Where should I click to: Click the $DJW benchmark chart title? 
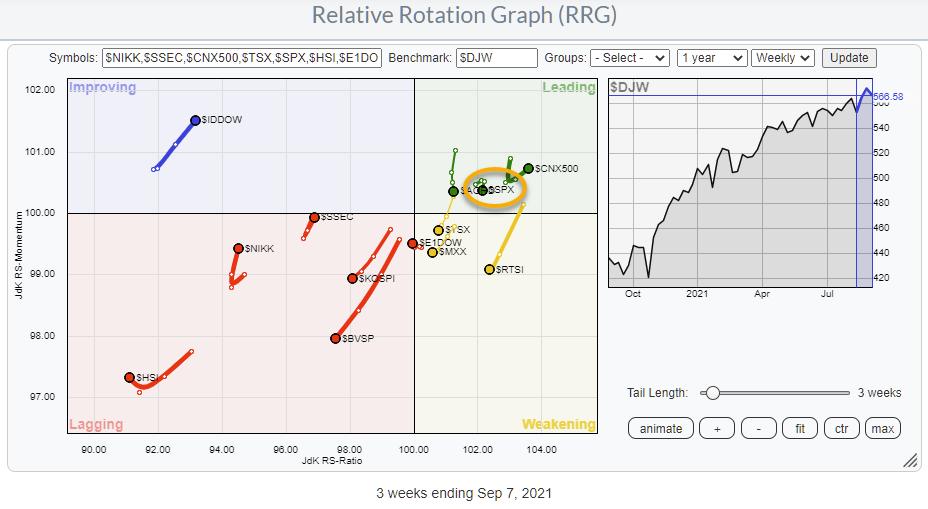[x=630, y=88]
